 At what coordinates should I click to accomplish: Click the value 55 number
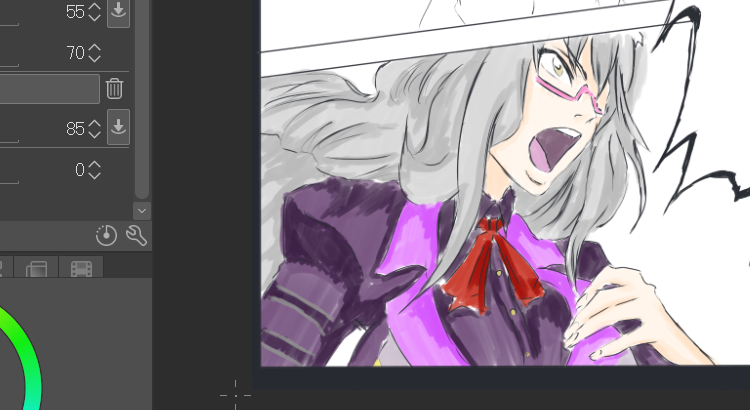point(76,12)
